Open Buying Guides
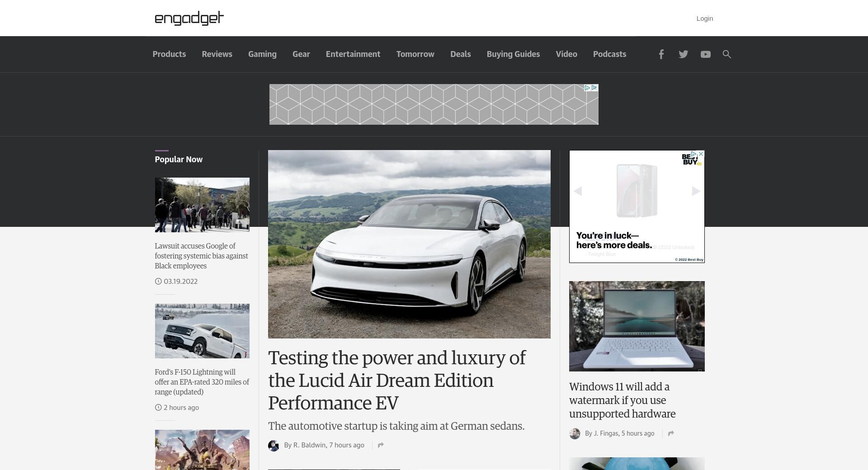The image size is (868, 470). (513, 54)
